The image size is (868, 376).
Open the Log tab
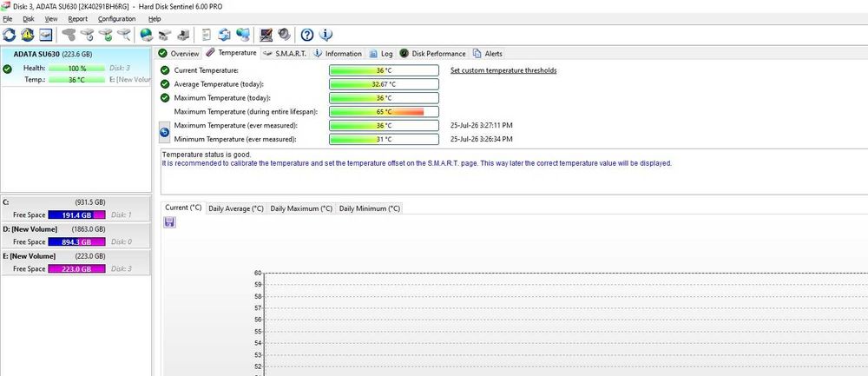(x=381, y=54)
